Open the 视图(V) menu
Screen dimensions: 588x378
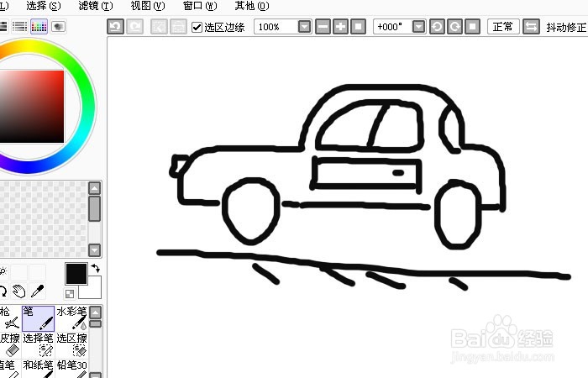point(148,6)
